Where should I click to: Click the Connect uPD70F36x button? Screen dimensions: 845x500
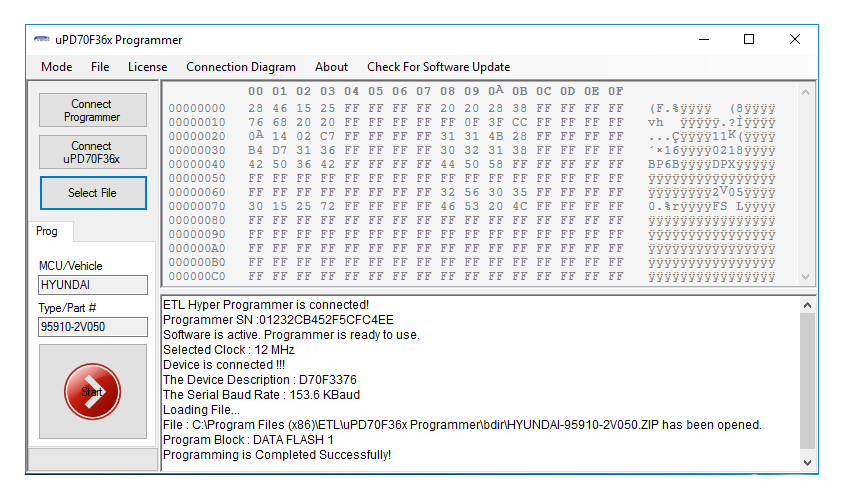pyautogui.click(x=92, y=152)
